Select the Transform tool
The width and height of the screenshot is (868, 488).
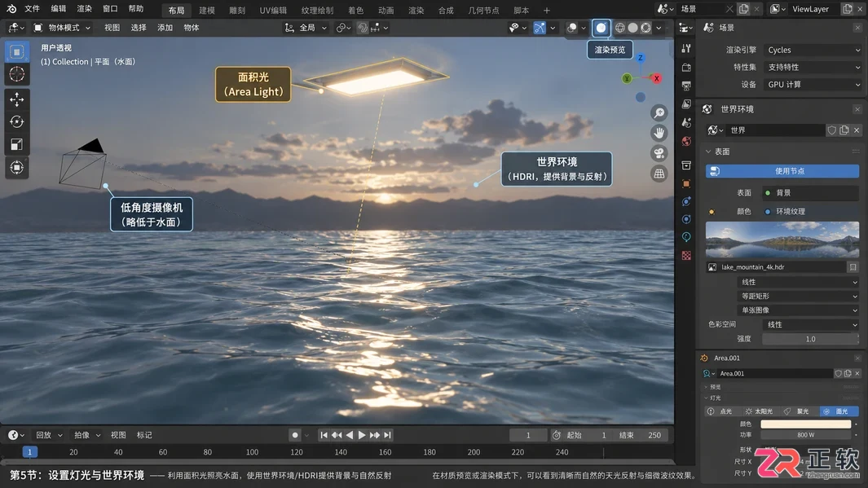[x=16, y=167]
